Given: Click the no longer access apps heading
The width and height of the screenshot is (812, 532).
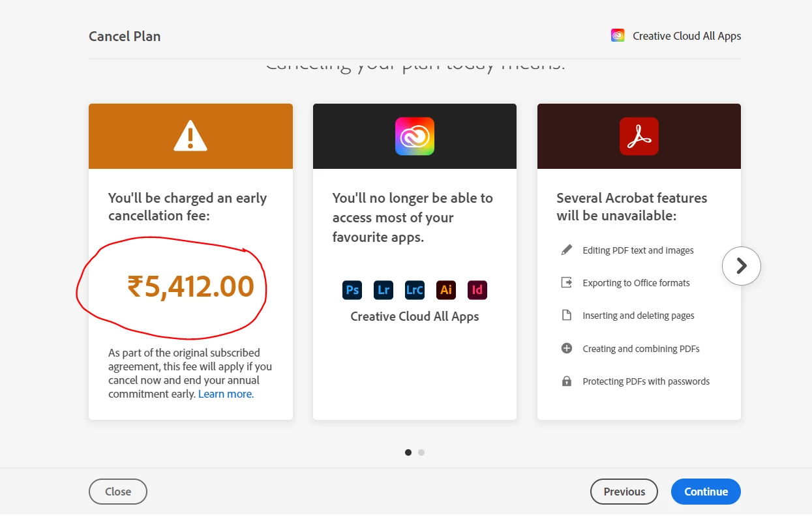Looking at the screenshot, I should (x=413, y=218).
